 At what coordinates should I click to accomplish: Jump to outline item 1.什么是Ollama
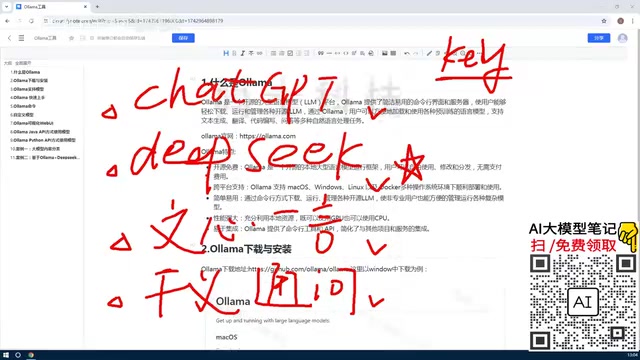click(x=25, y=72)
